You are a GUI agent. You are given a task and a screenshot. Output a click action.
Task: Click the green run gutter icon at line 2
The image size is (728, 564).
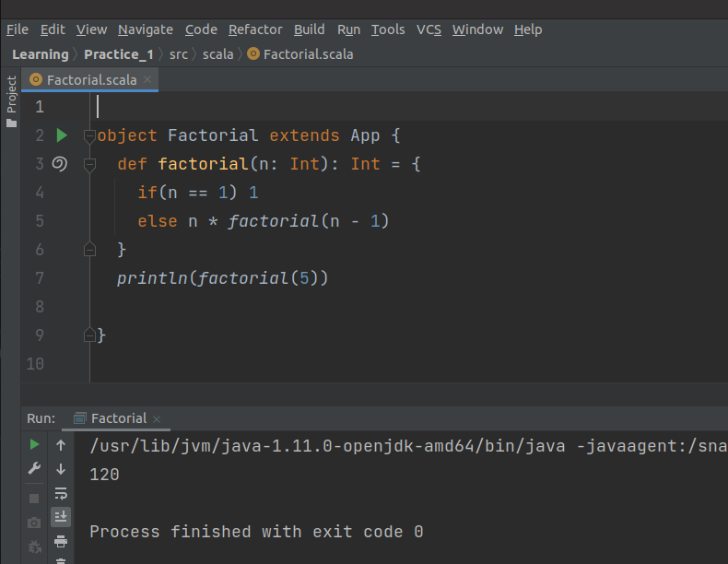coord(62,135)
